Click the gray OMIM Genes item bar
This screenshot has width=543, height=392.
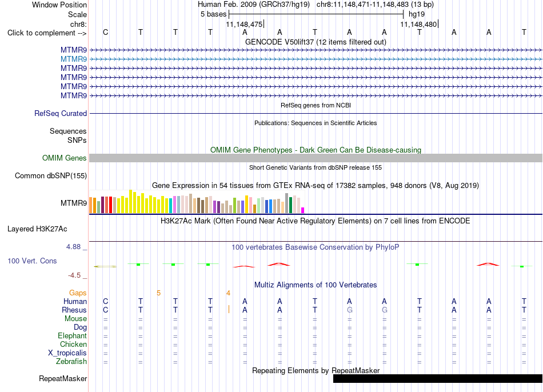tap(316, 158)
